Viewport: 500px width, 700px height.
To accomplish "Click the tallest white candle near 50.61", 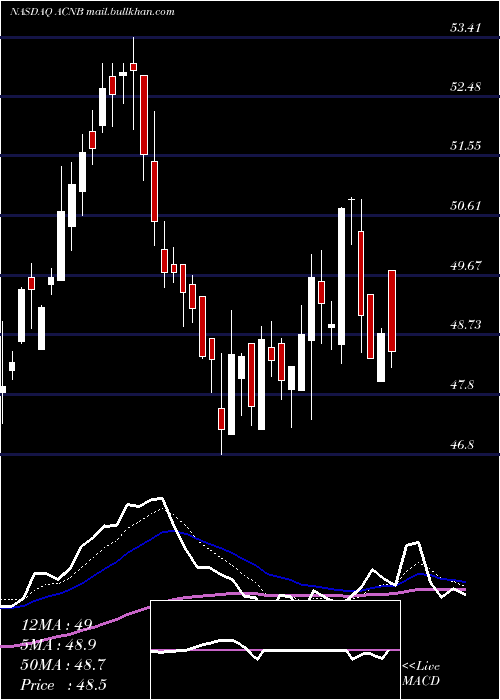I will click(342, 276).
